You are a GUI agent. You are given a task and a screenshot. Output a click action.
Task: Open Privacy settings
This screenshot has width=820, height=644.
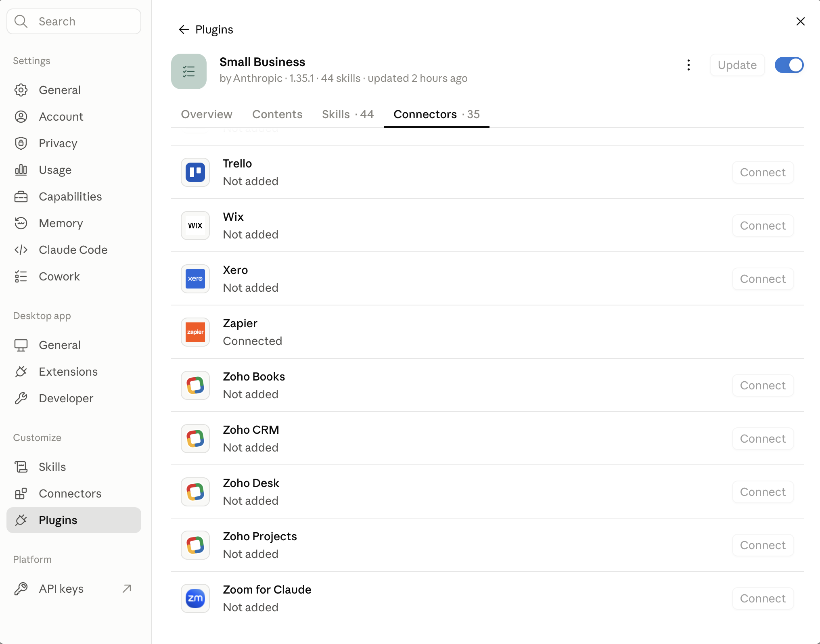74,143
